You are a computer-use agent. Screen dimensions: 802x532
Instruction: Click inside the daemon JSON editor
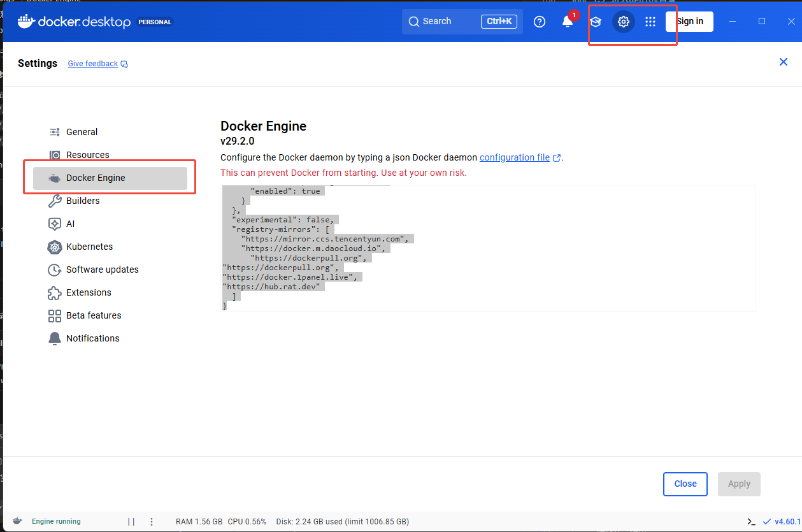[488, 248]
